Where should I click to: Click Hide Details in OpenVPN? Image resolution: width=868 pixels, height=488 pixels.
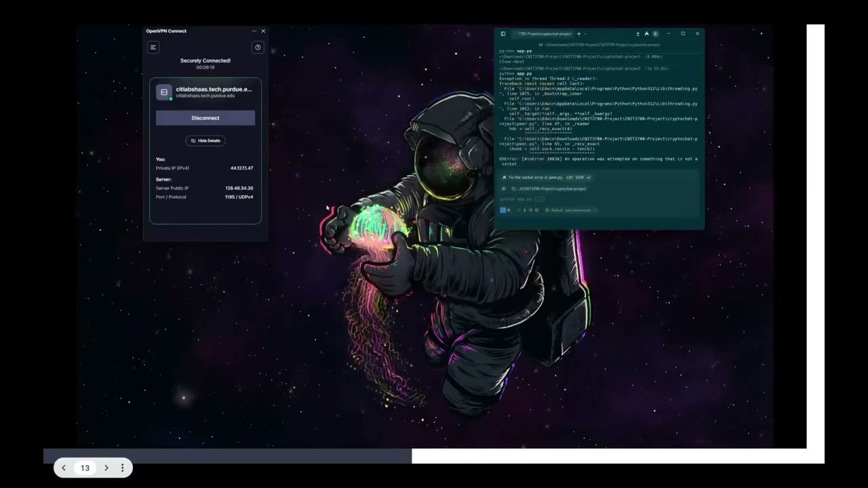(205, 141)
